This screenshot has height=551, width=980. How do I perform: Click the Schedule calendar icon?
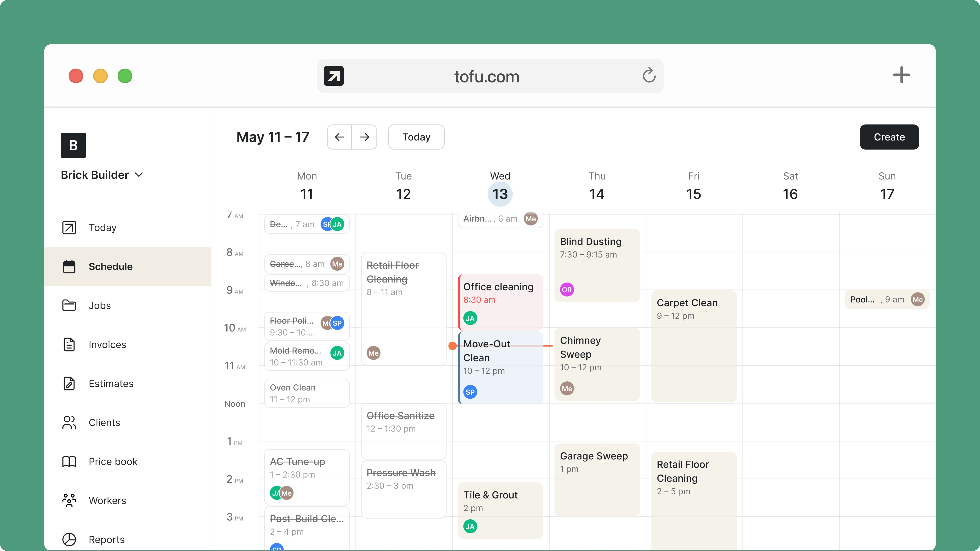(69, 267)
